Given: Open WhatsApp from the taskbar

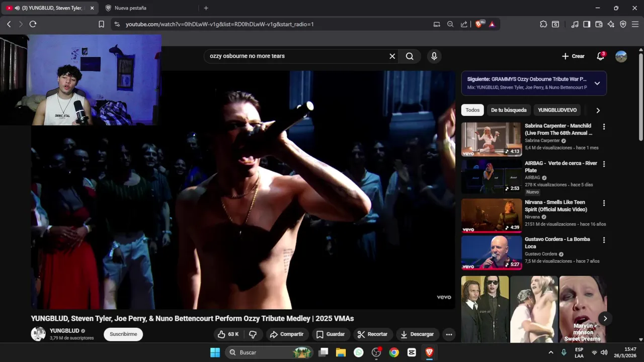Looking at the screenshot, I should (x=359, y=352).
